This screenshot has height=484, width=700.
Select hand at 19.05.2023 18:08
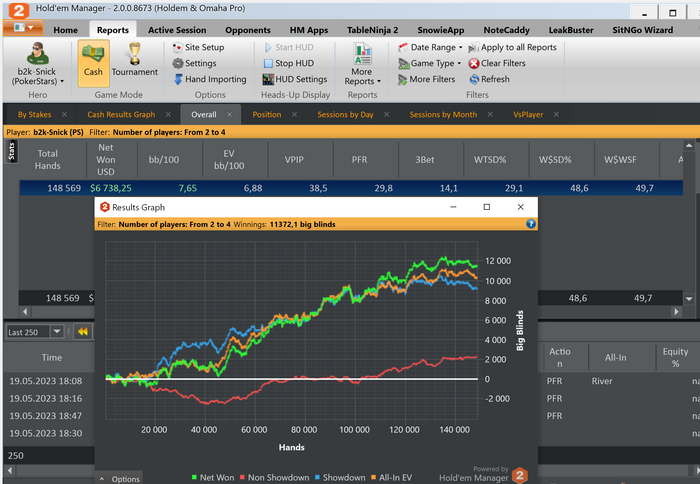[46, 381]
